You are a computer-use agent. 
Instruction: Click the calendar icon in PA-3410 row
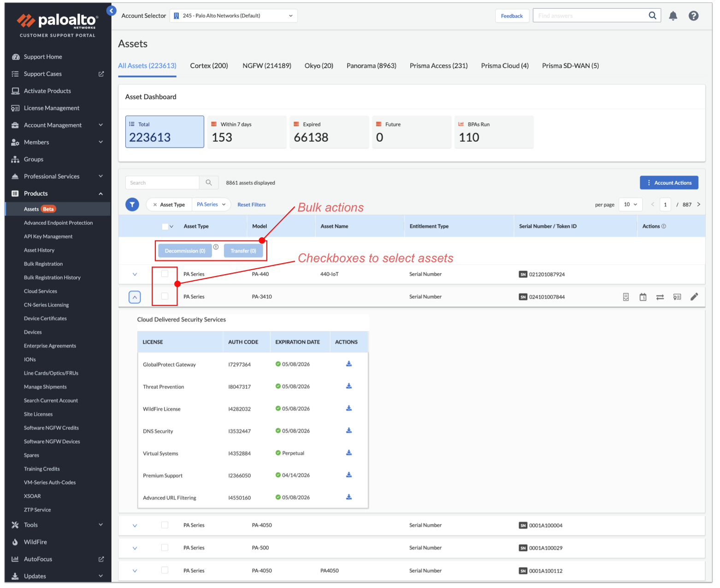tap(643, 297)
